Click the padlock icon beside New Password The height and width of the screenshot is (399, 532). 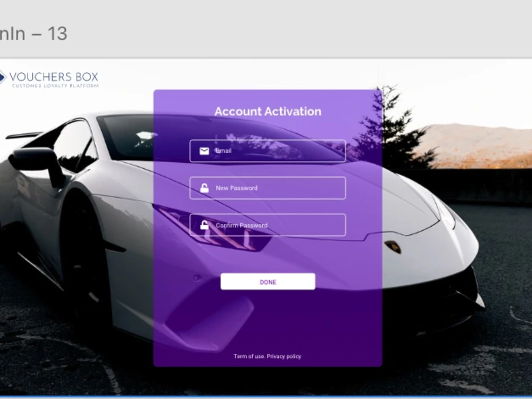click(x=204, y=188)
